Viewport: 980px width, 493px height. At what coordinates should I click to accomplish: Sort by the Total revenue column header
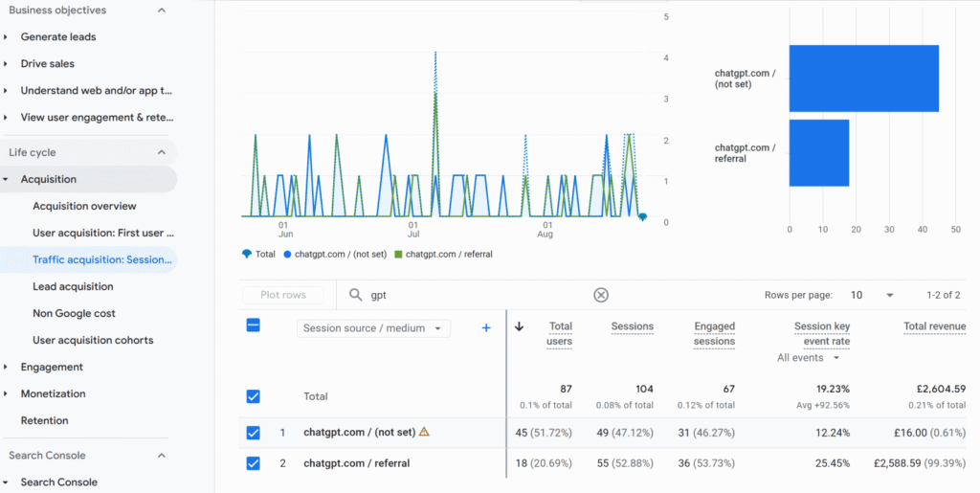pyautogui.click(x=934, y=326)
